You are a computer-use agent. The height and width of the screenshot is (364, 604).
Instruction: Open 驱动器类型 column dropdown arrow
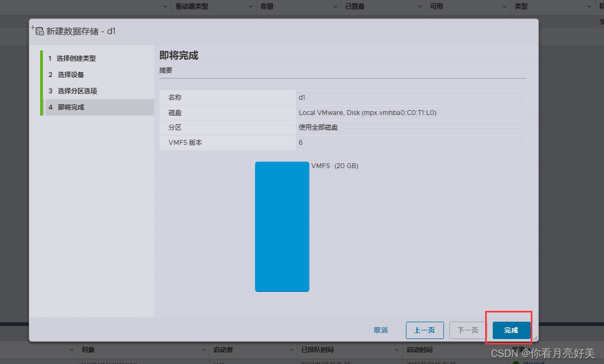tap(250, 7)
